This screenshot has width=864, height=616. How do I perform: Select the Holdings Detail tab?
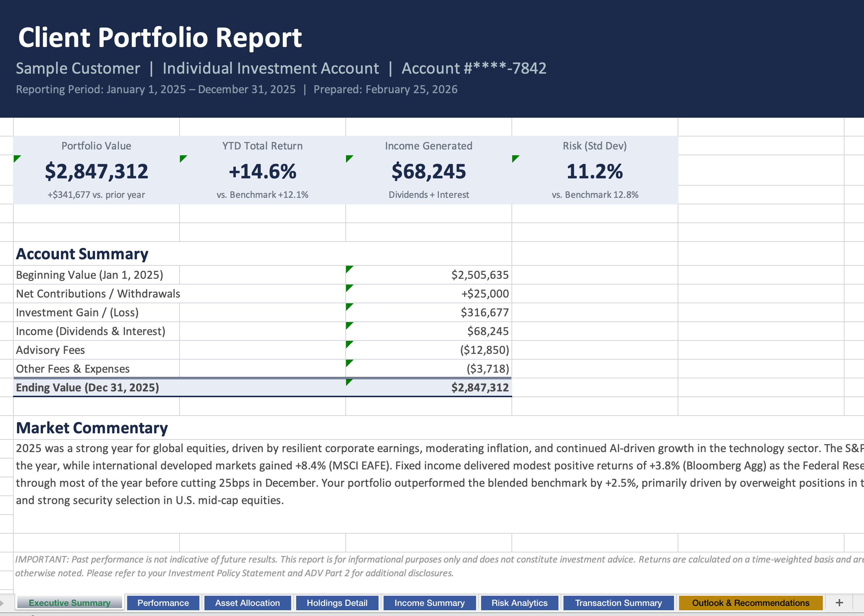pyautogui.click(x=337, y=603)
